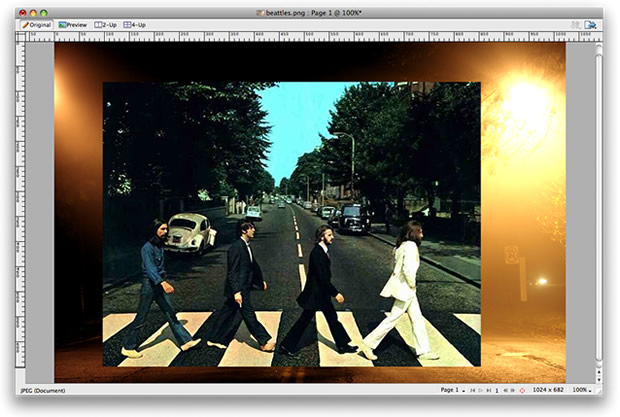Step to the next frame
Image resolution: width=620 pixels, height=417 pixels.
[513, 390]
